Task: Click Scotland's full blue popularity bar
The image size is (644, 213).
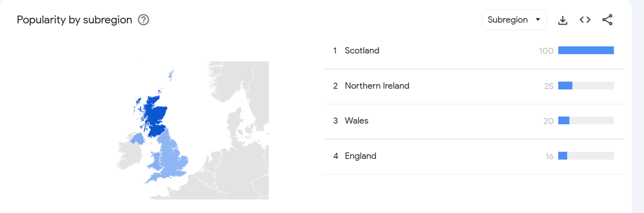Action: (x=586, y=50)
